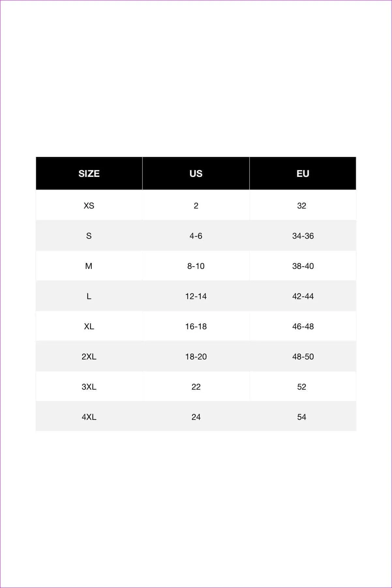
Task: Click US size value 4-6
Action: pos(196,236)
